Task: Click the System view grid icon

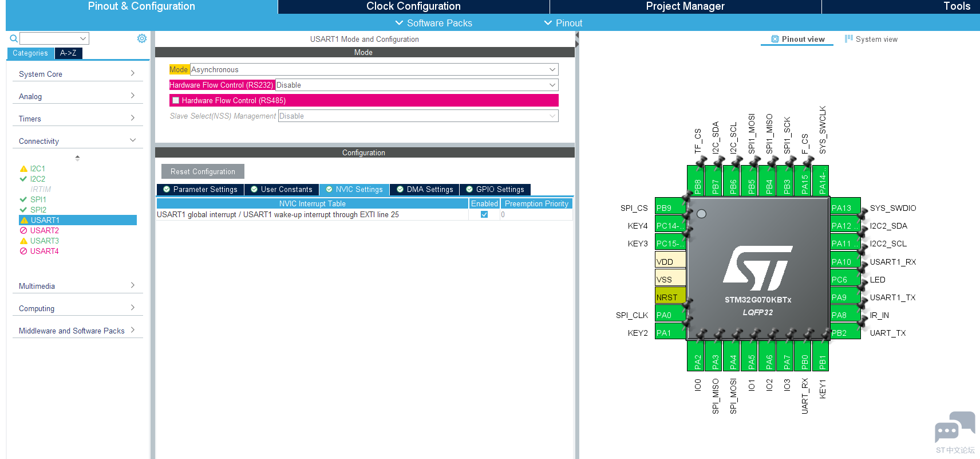Action: pyautogui.click(x=849, y=38)
